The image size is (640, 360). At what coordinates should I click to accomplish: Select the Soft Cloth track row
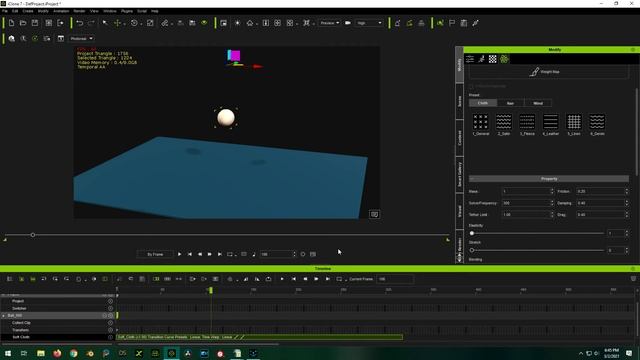point(57,337)
